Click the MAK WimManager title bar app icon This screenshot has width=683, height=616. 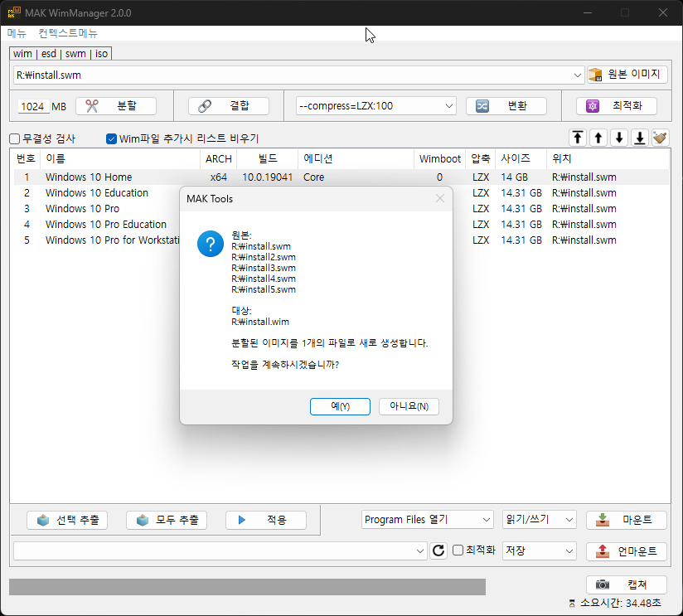pos(14,12)
